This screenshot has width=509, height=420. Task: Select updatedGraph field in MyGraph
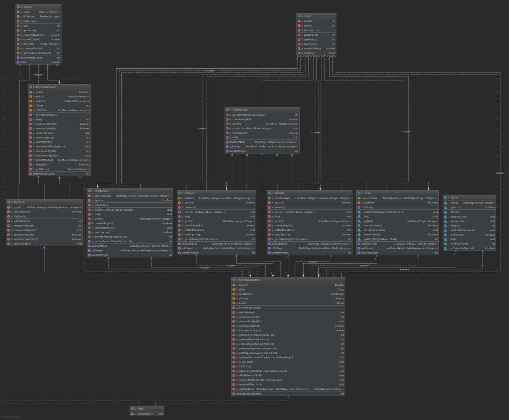click(22, 212)
